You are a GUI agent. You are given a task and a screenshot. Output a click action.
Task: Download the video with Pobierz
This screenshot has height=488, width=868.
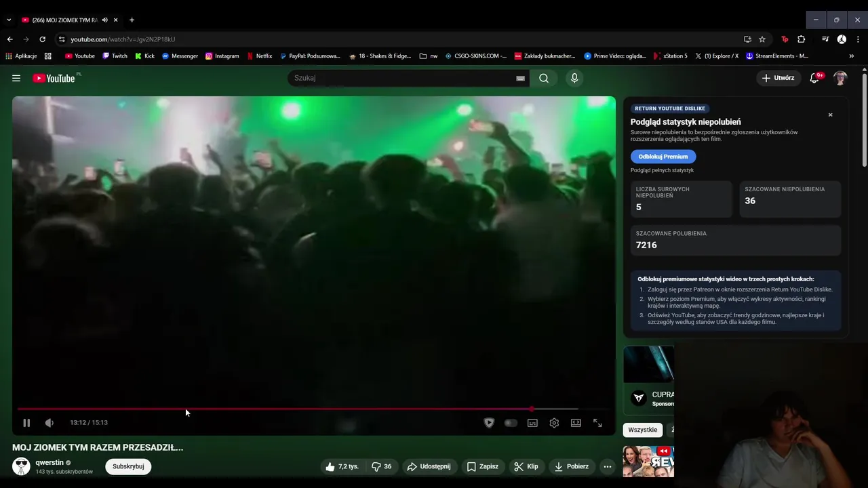click(x=572, y=466)
